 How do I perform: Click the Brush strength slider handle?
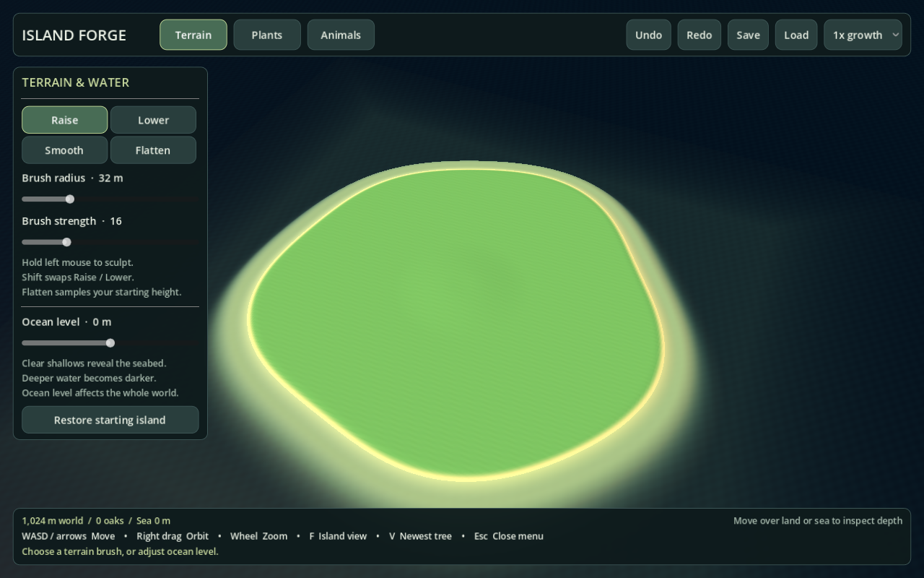point(66,242)
